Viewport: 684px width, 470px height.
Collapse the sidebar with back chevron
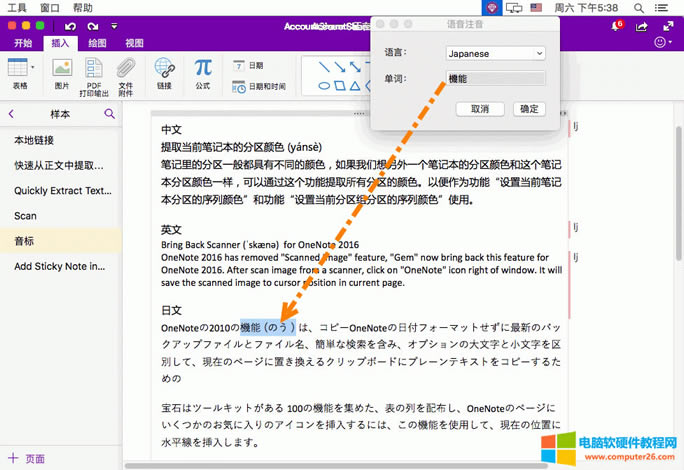click(12, 114)
